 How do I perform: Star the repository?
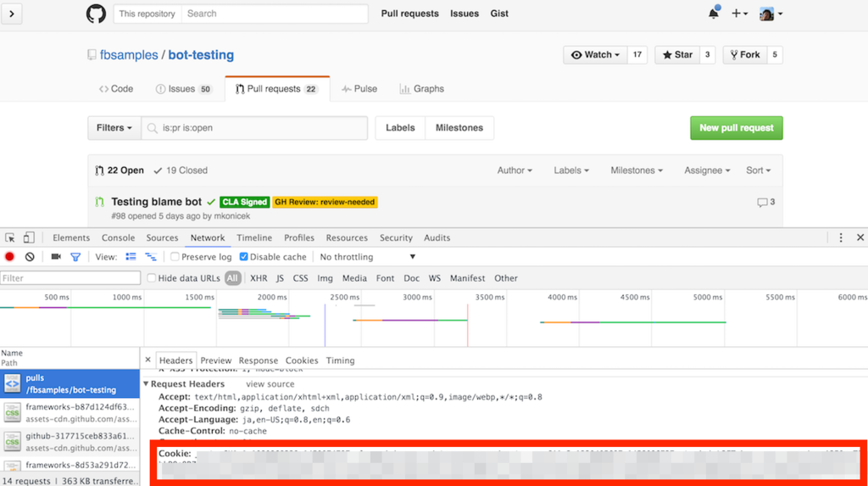(x=677, y=55)
